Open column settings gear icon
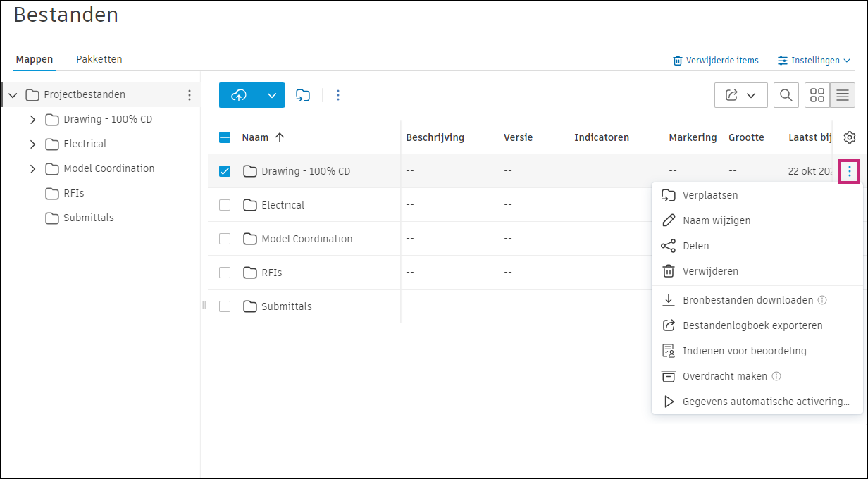This screenshot has height=479, width=868. [849, 137]
